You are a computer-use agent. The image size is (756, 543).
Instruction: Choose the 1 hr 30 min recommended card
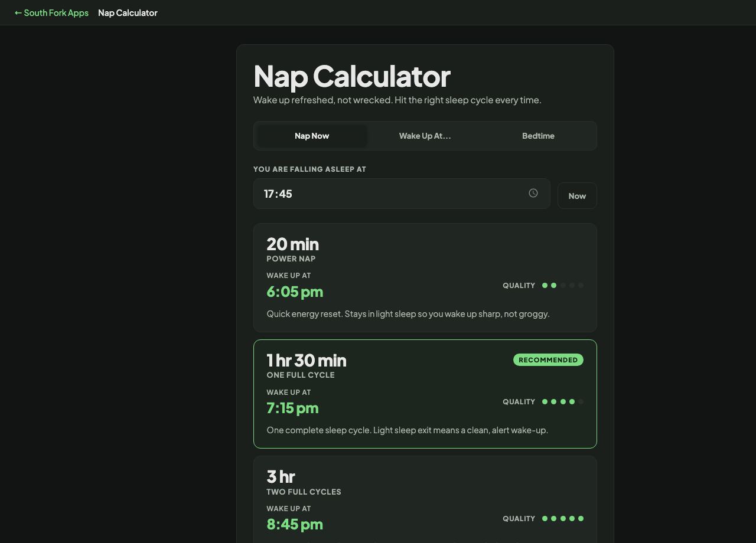pos(425,394)
